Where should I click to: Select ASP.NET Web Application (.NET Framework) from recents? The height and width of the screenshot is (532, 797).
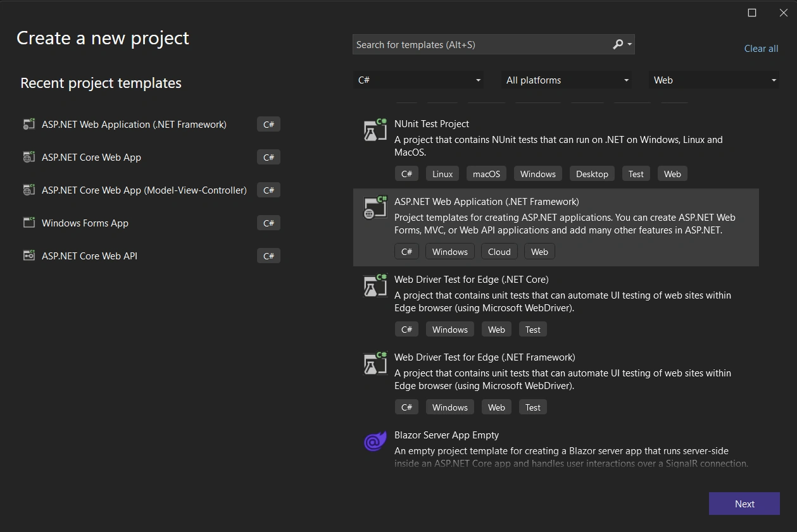pos(134,125)
